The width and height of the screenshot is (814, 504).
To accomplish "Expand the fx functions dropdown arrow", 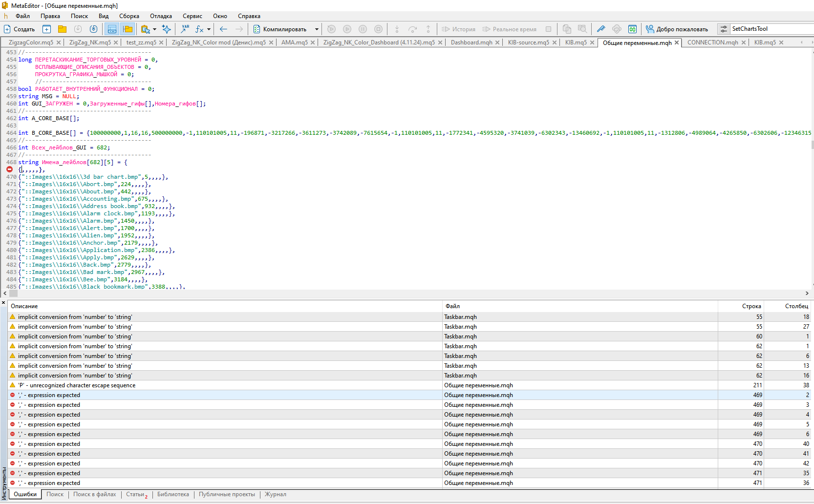I will tap(209, 29).
